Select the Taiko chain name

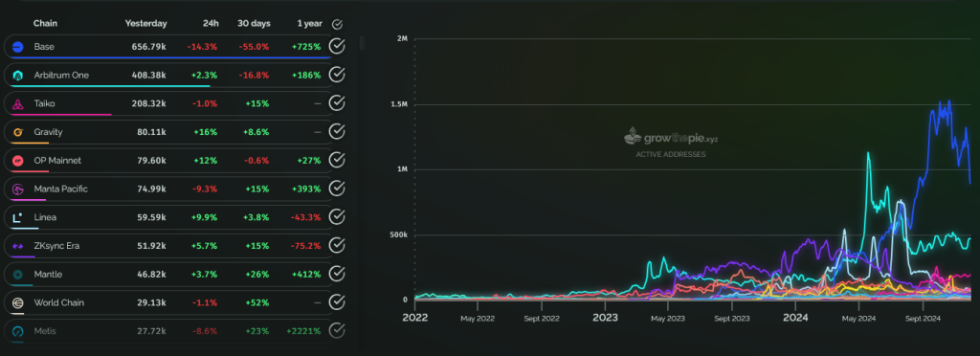(44, 103)
